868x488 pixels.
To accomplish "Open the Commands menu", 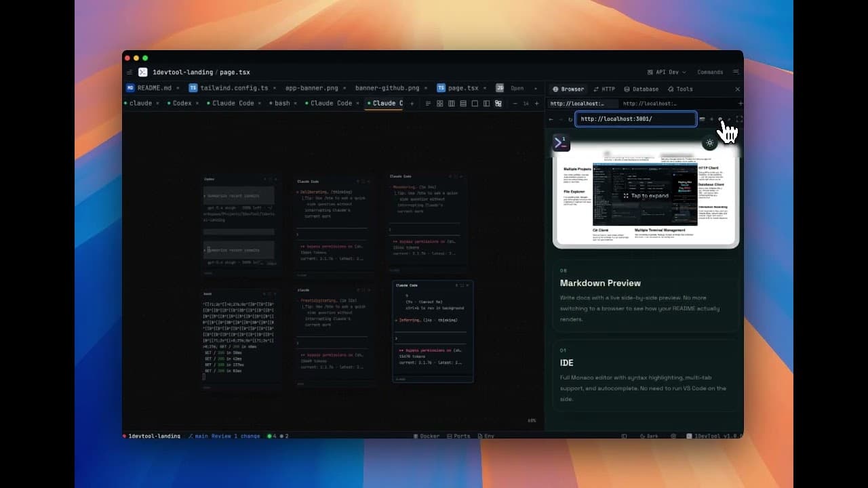I will click(711, 72).
